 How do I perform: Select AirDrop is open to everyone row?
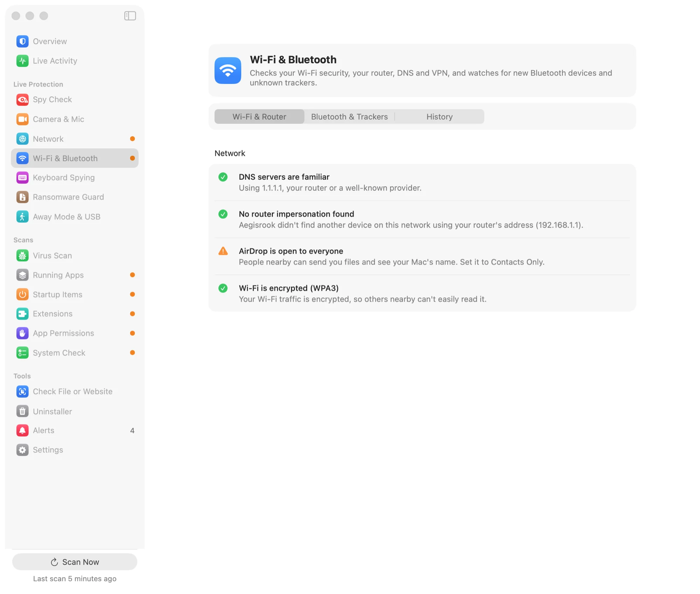pyautogui.click(x=422, y=257)
